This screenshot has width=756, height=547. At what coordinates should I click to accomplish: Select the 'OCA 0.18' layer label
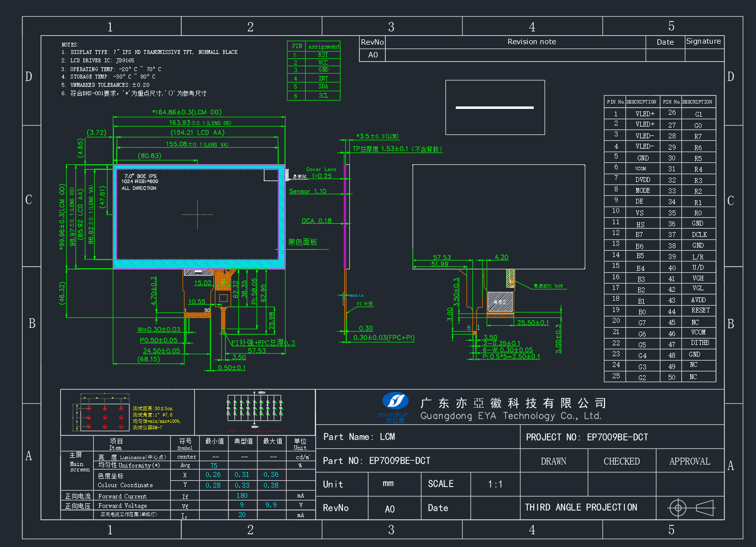(x=316, y=221)
